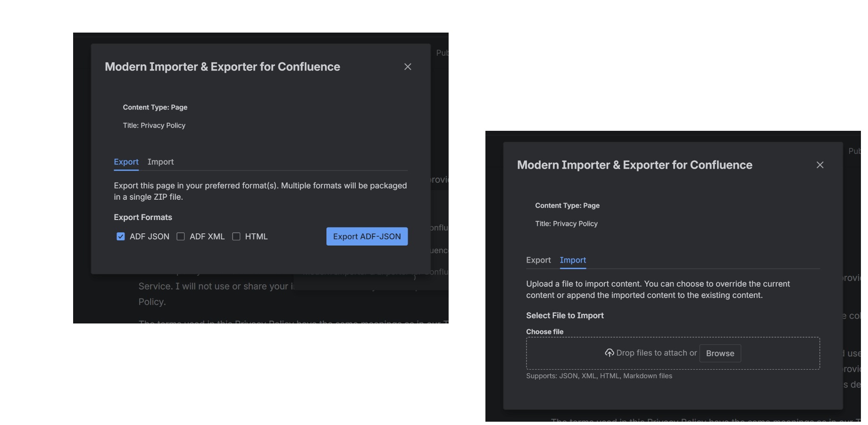Click the Browse button to choose file
This screenshot has height=425, width=868.
point(720,353)
